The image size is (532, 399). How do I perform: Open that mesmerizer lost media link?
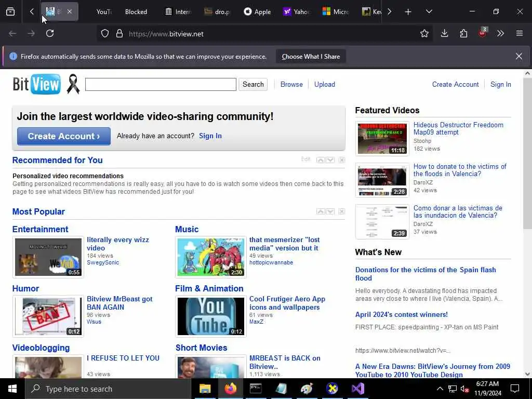pyautogui.click(x=284, y=244)
